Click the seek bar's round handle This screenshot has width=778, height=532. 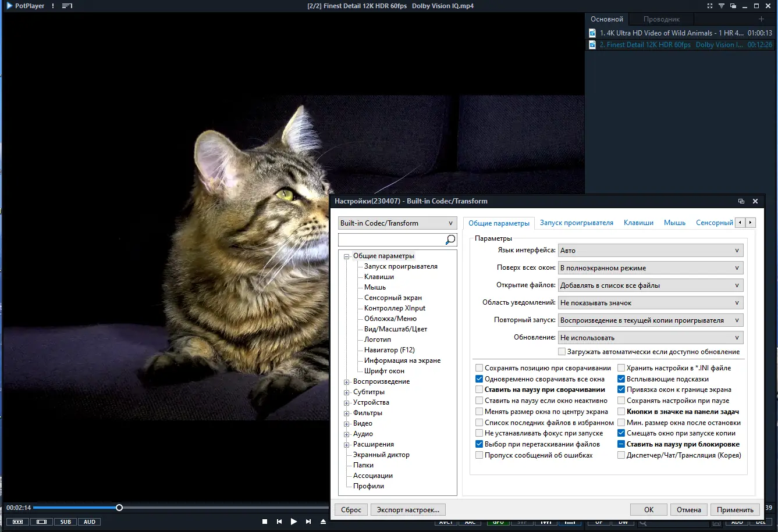[x=119, y=508]
